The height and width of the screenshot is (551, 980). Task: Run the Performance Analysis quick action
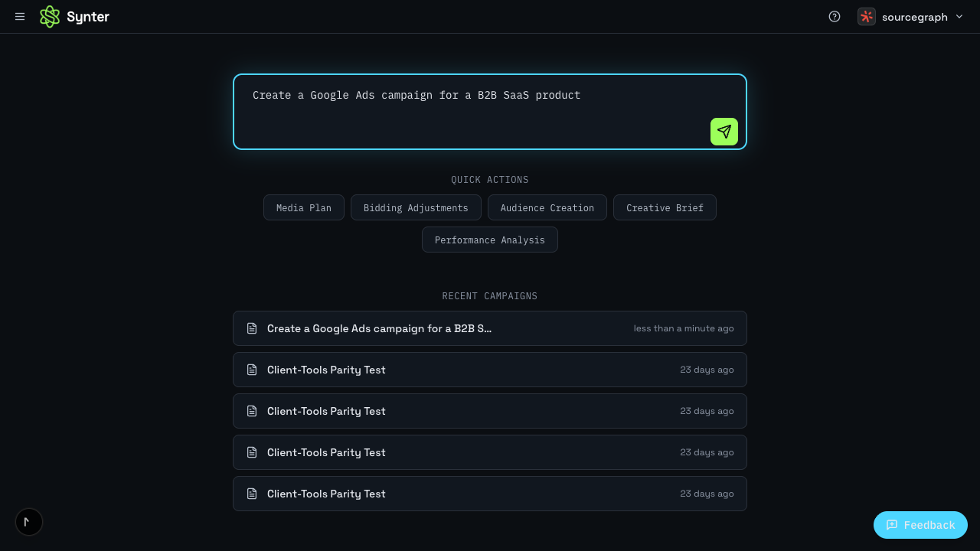(490, 240)
